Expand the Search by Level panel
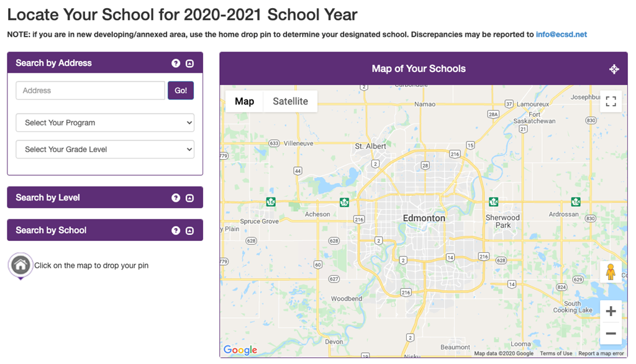 pyautogui.click(x=190, y=198)
